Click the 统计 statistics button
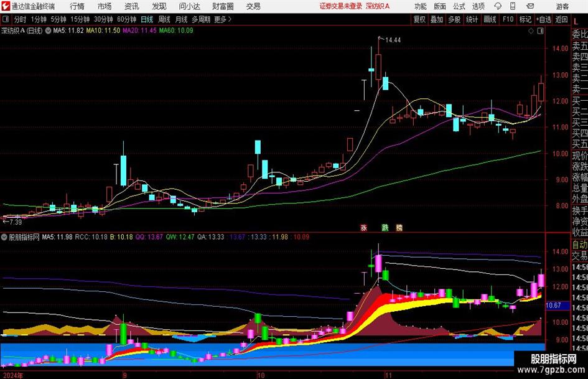 coord(472,19)
